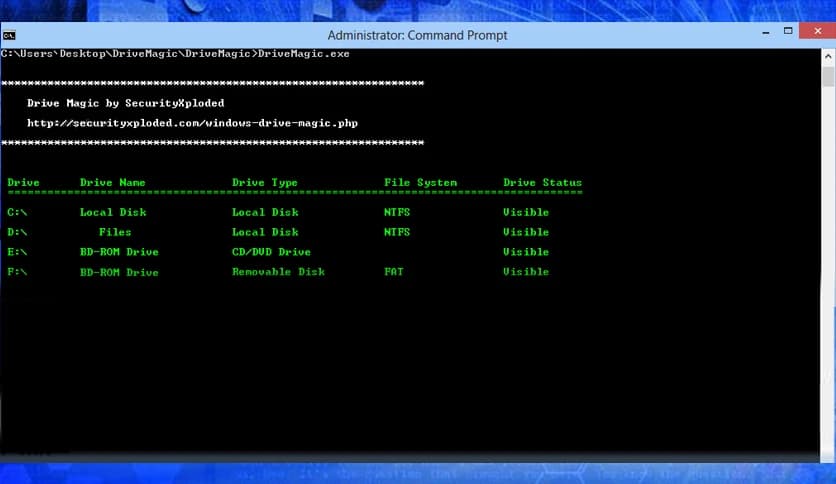
Task: Click 'Local Disk' drive type in C:\ row
Action: pos(266,212)
